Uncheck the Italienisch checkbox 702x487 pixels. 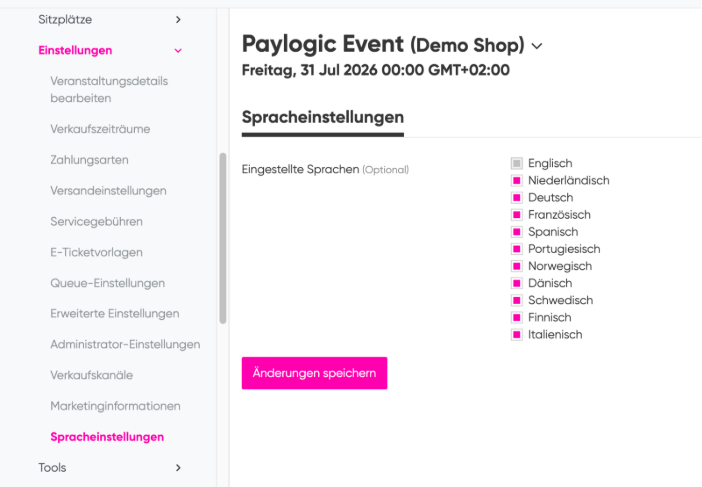[517, 334]
